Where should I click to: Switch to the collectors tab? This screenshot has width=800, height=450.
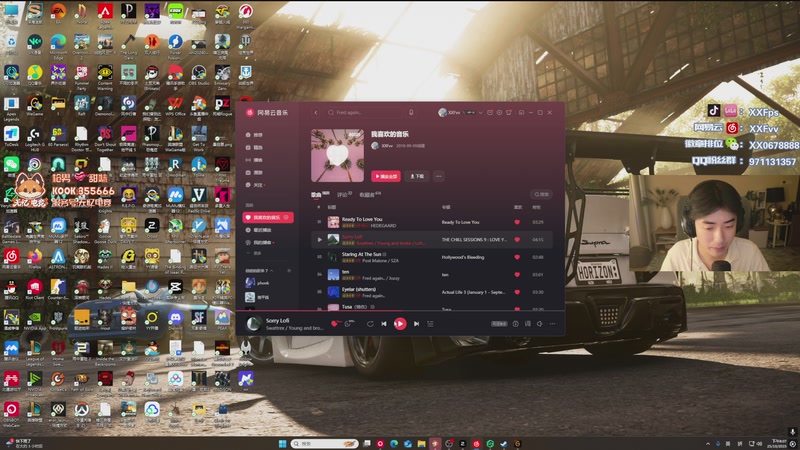coord(370,194)
